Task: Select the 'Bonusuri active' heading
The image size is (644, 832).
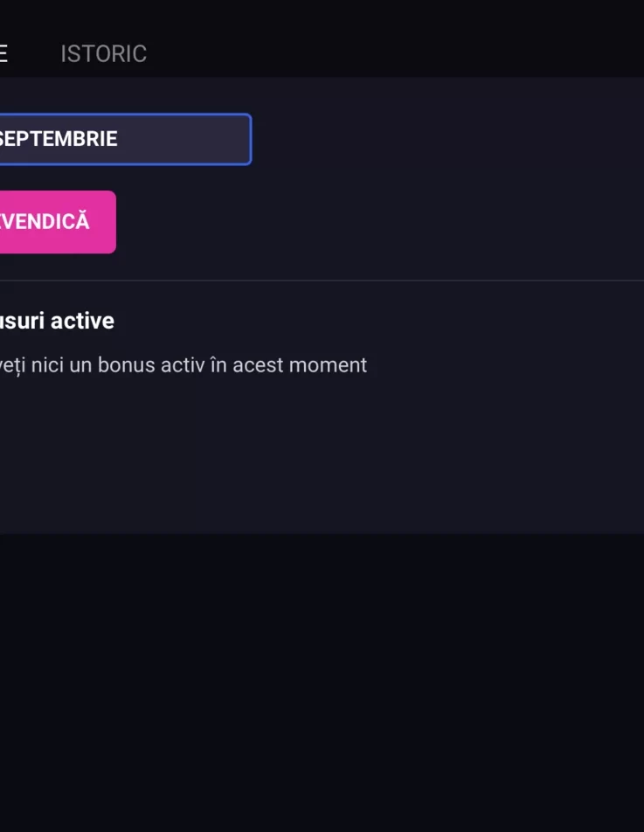Action: click(x=57, y=321)
